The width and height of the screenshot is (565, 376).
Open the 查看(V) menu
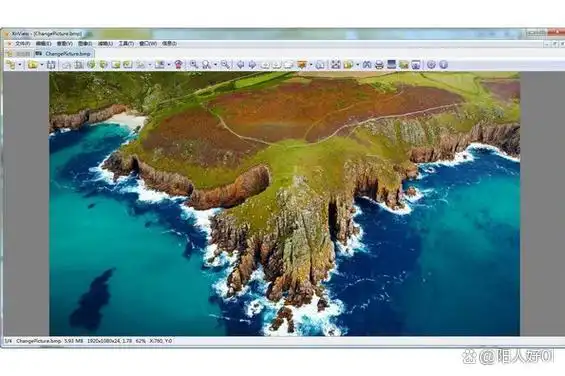click(x=64, y=44)
